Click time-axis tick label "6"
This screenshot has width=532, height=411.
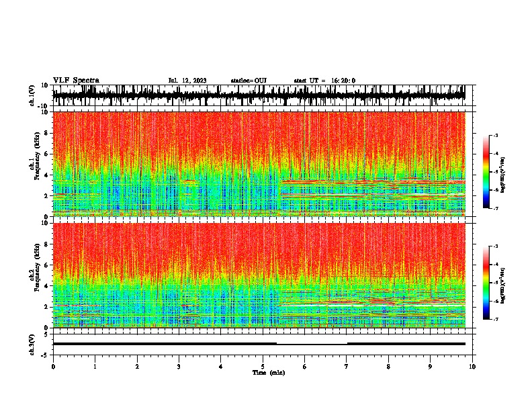click(305, 367)
